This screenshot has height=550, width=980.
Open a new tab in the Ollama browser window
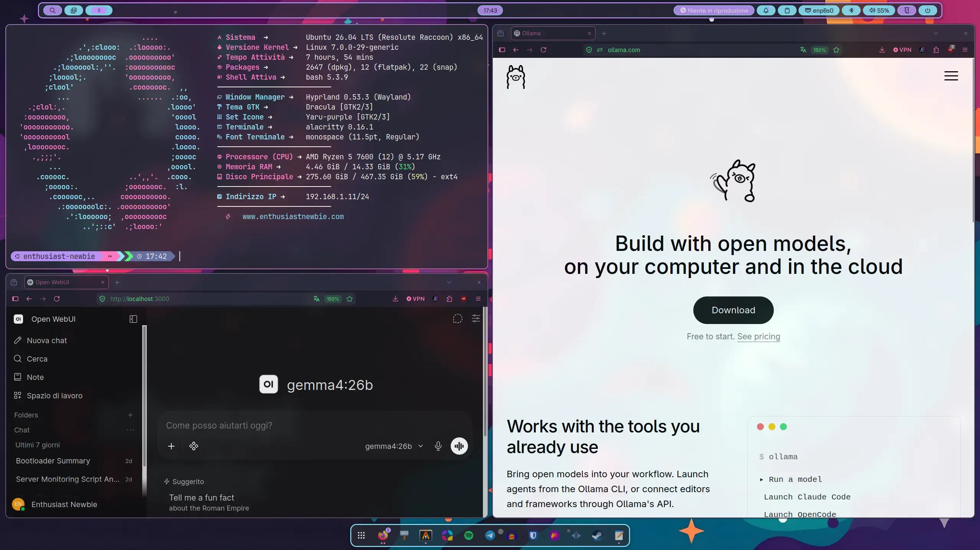pyautogui.click(x=604, y=34)
